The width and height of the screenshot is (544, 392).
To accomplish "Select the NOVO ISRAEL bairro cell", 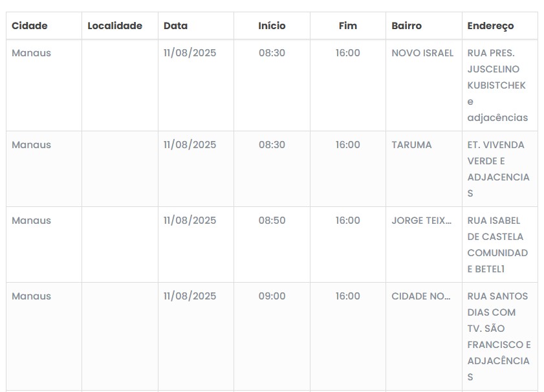I will [422, 53].
